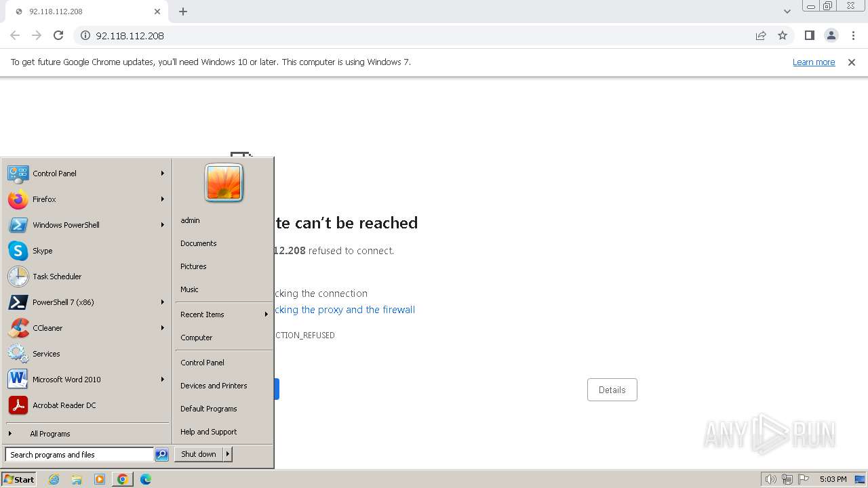Open Acrobat Reader DC
This screenshot has height=488, width=868.
[x=87, y=405]
